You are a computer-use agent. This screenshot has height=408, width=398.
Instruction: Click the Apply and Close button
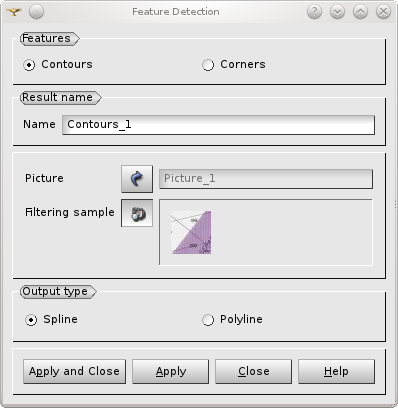tap(74, 371)
